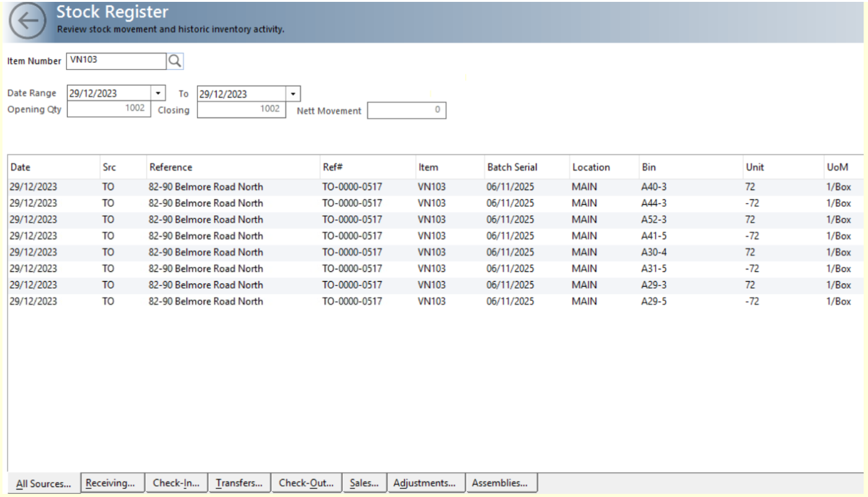Sort by the UoM column header
This screenshot has height=497, width=868.
click(x=844, y=167)
